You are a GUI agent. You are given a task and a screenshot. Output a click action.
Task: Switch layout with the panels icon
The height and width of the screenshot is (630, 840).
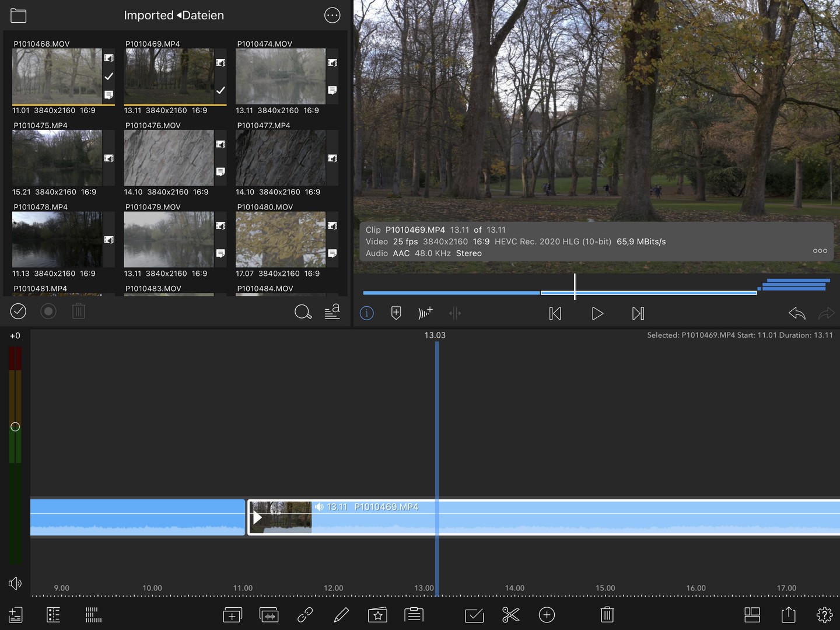pos(752,615)
